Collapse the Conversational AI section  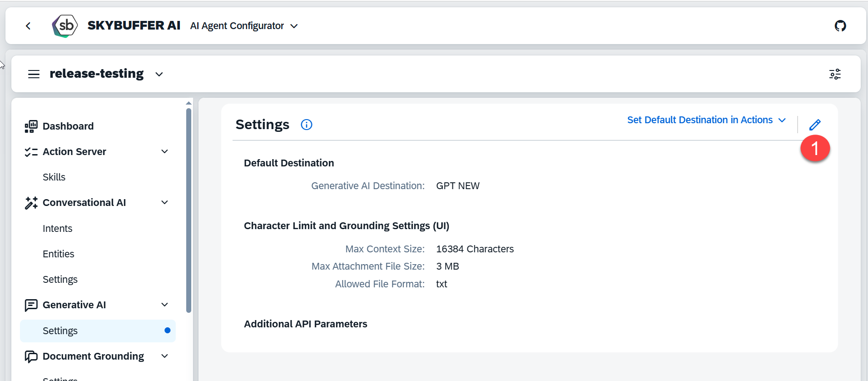[164, 202]
